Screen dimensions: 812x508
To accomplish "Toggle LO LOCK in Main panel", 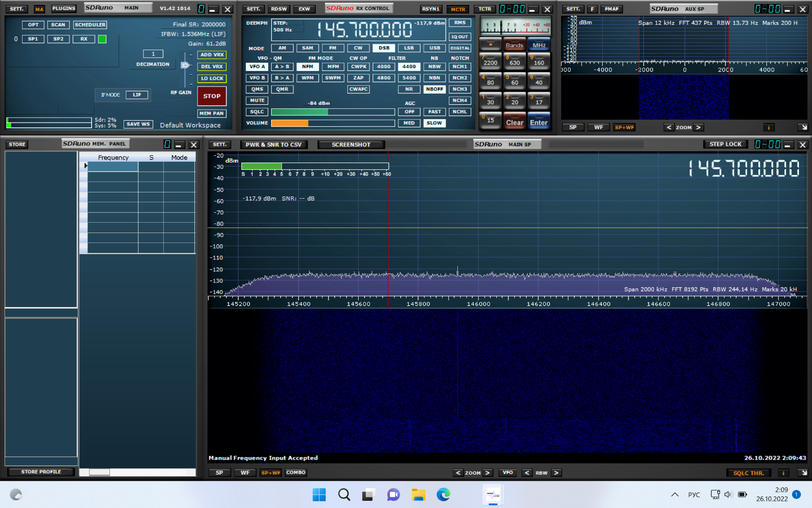I will coord(212,78).
